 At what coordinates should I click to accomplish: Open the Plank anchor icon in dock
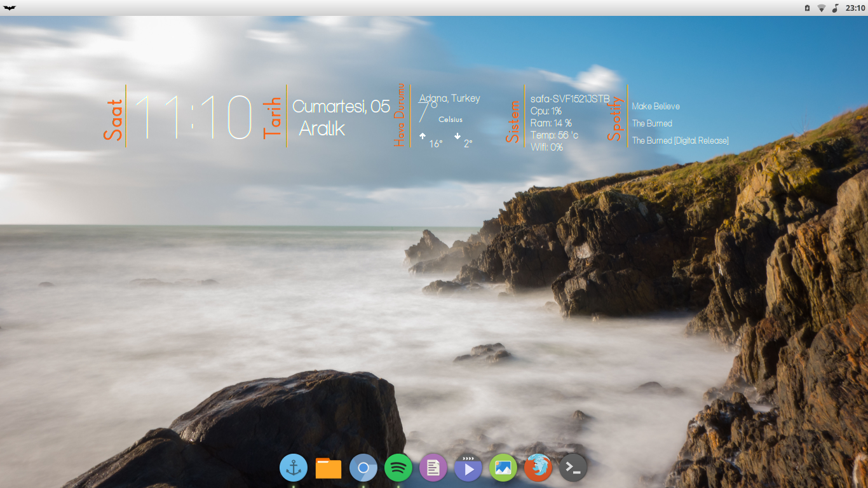[294, 468]
